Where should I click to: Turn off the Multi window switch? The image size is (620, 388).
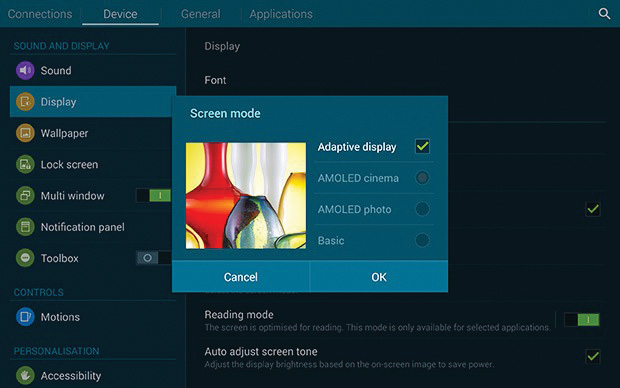(x=153, y=195)
